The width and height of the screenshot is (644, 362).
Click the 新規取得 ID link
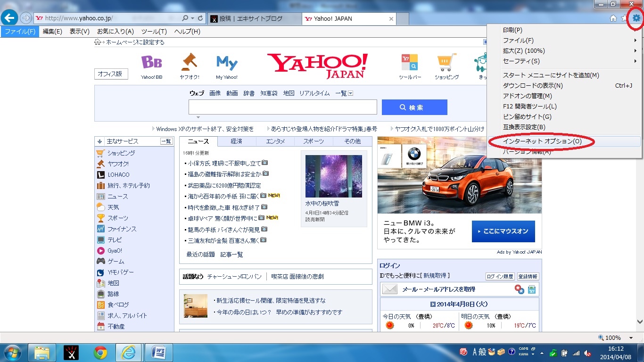pos(435,276)
